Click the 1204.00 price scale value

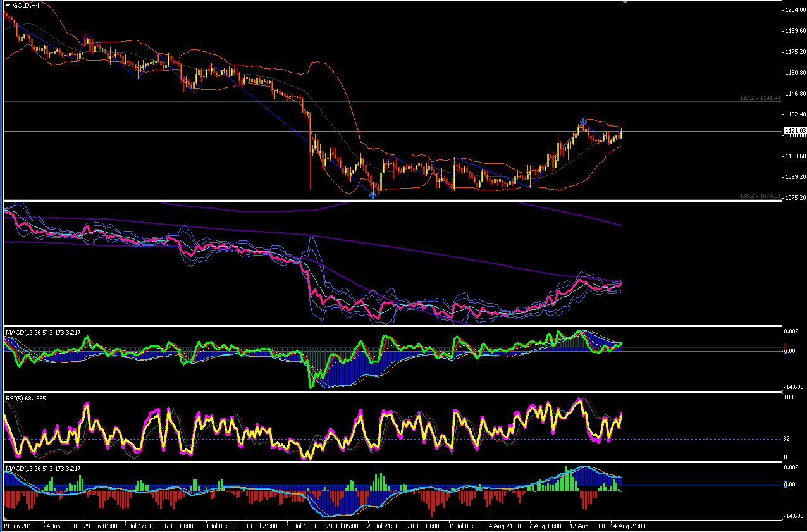(794, 10)
